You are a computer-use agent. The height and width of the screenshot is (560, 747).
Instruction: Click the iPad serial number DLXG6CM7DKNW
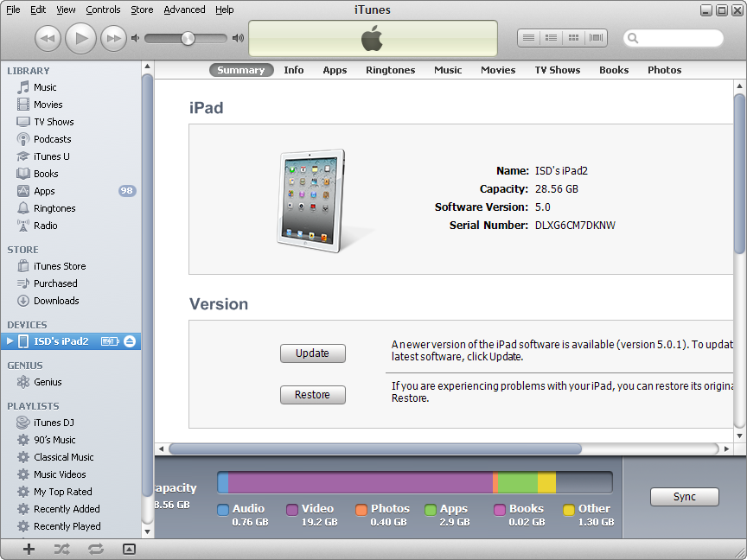[575, 226]
